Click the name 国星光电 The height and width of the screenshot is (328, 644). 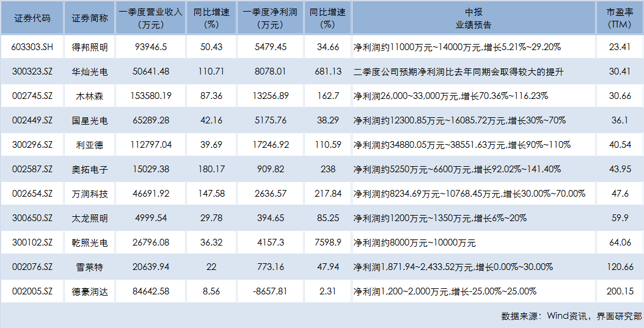[x=90, y=120]
